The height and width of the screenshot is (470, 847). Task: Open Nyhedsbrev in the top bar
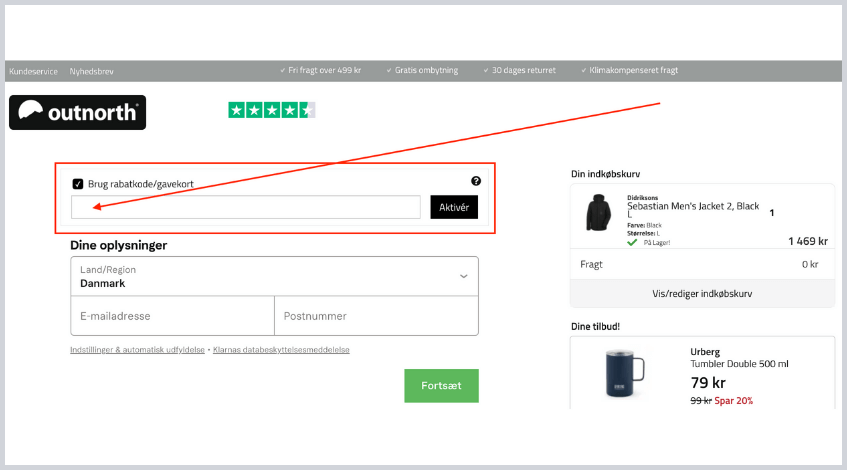point(91,71)
